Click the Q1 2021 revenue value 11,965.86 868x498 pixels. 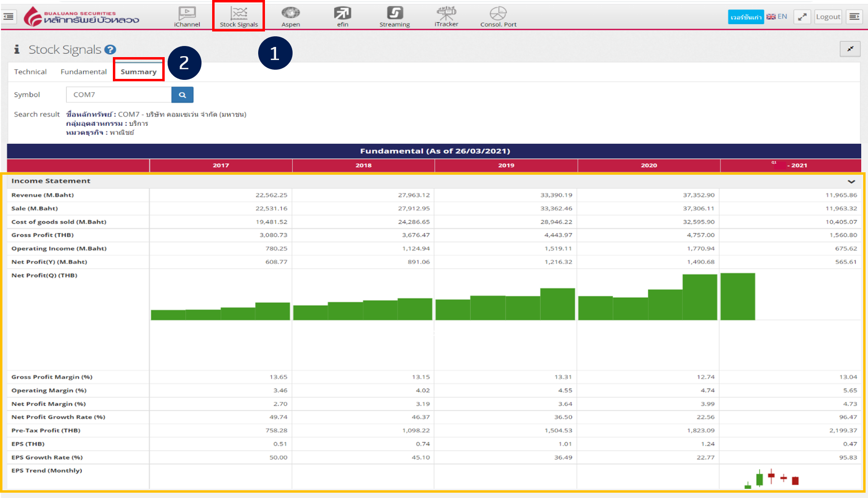841,195
